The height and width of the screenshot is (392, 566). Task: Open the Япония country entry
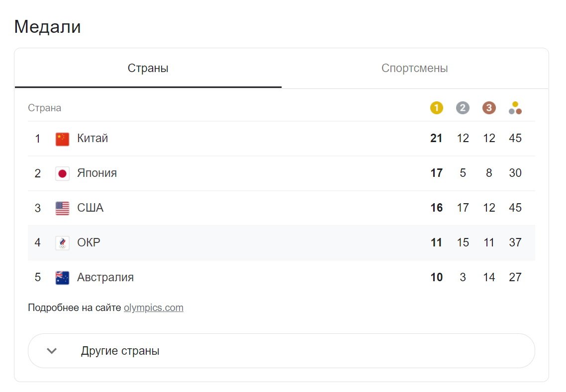[97, 173]
